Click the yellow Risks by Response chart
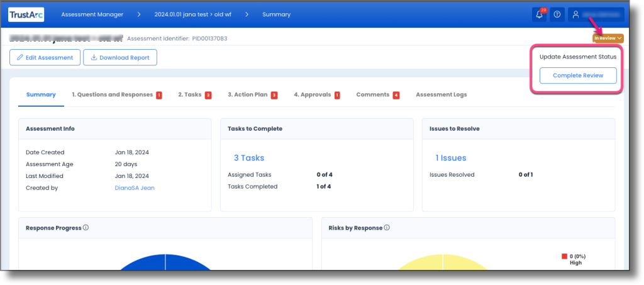The height and width of the screenshot is (285, 644). click(x=443, y=262)
